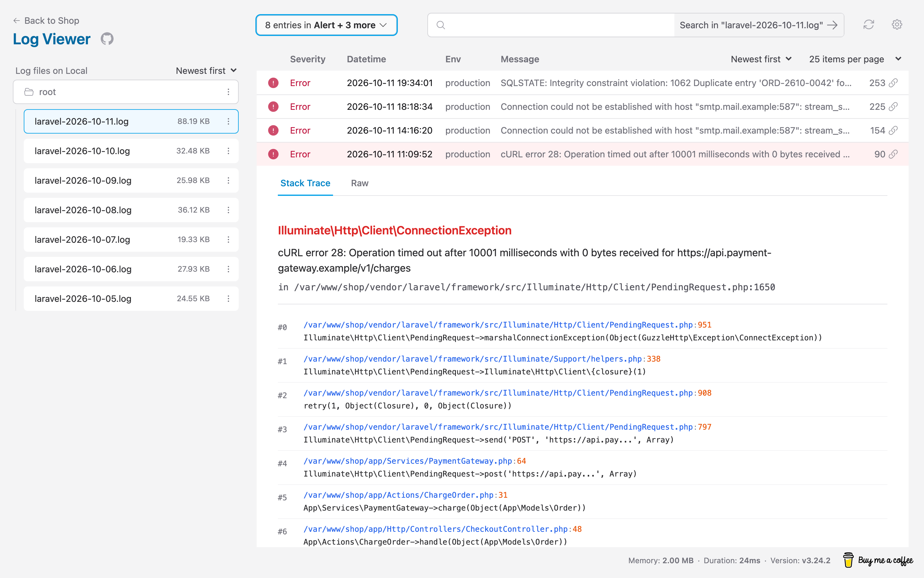924x578 pixels.
Task: Click the Log Viewer title link
Action: click(52, 39)
